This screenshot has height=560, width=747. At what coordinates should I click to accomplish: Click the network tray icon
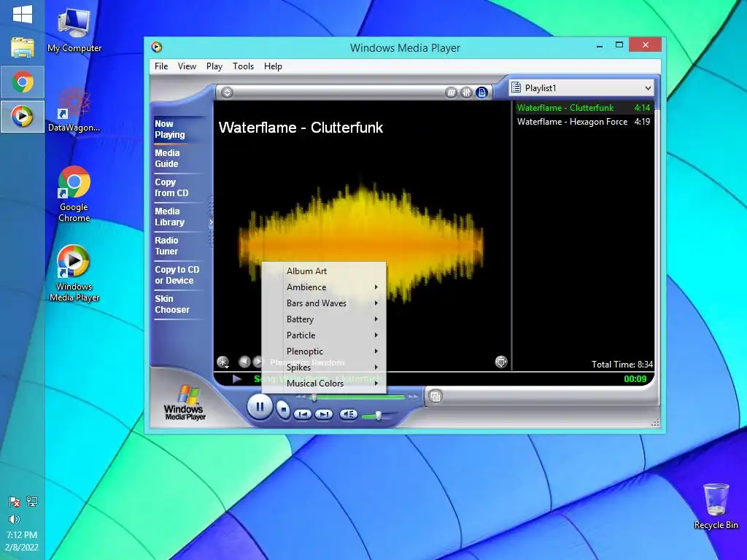32,502
